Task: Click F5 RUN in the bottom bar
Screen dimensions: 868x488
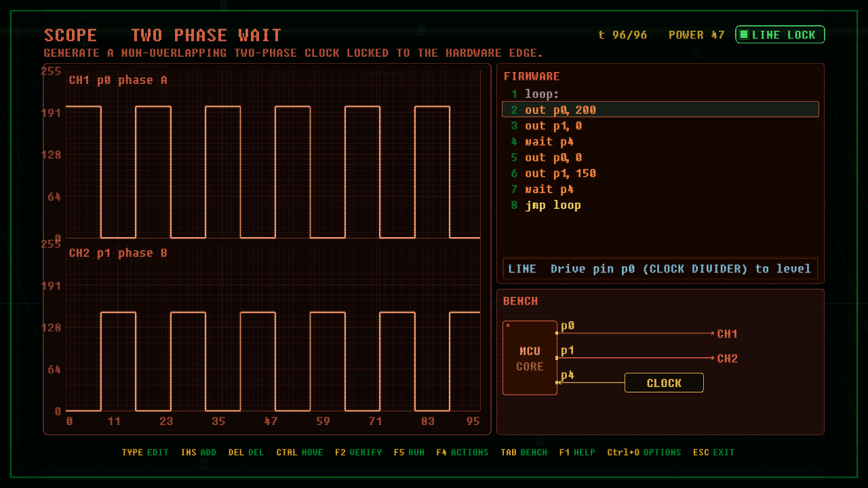Action: [x=409, y=452]
